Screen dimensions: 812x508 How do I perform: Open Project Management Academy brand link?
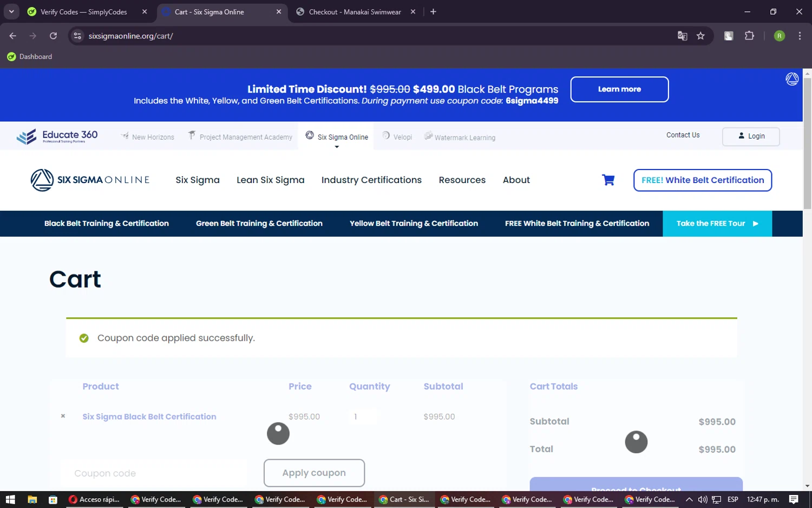[240, 136]
